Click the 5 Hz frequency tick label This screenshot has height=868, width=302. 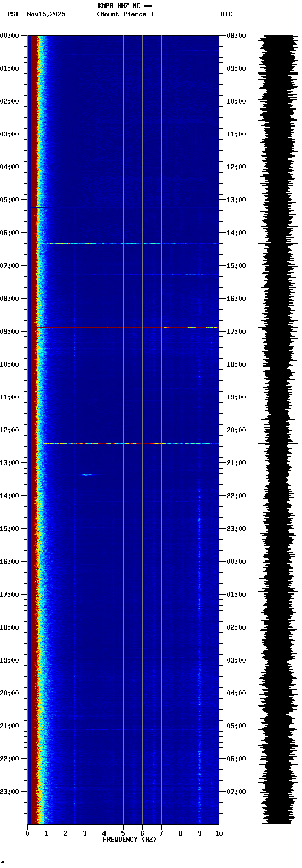[123, 833]
